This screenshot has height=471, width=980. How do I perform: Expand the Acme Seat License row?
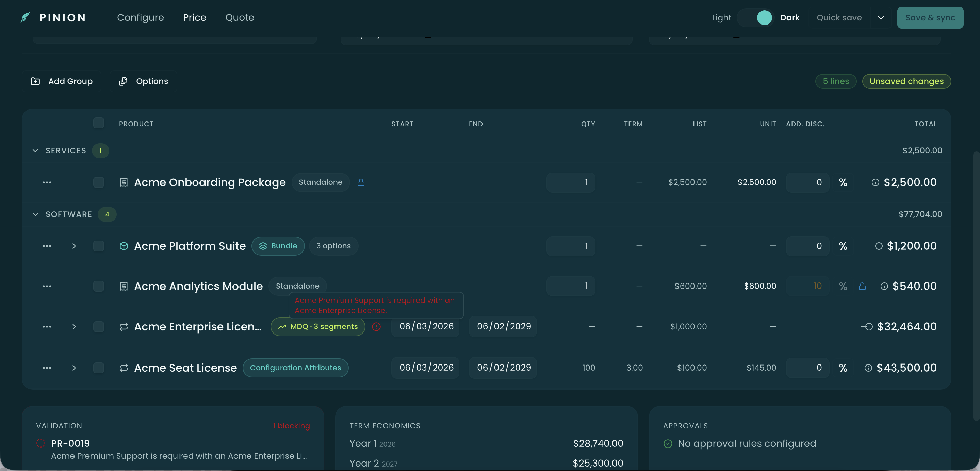tap(74, 368)
